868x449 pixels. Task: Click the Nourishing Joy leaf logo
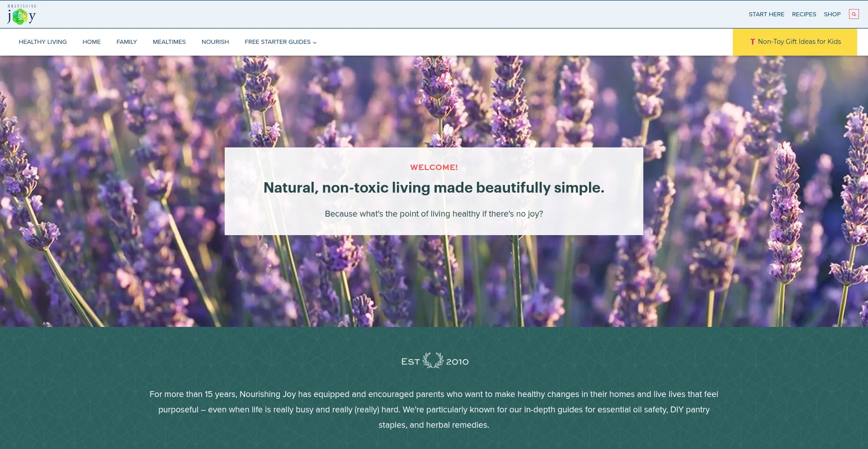click(21, 14)
